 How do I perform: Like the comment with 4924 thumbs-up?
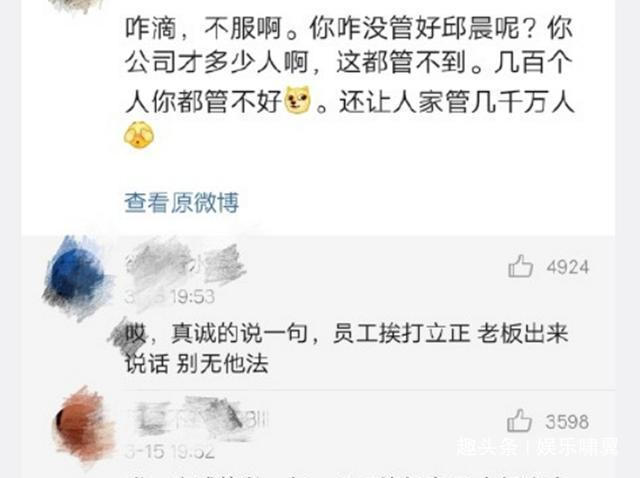click(520, 266)
